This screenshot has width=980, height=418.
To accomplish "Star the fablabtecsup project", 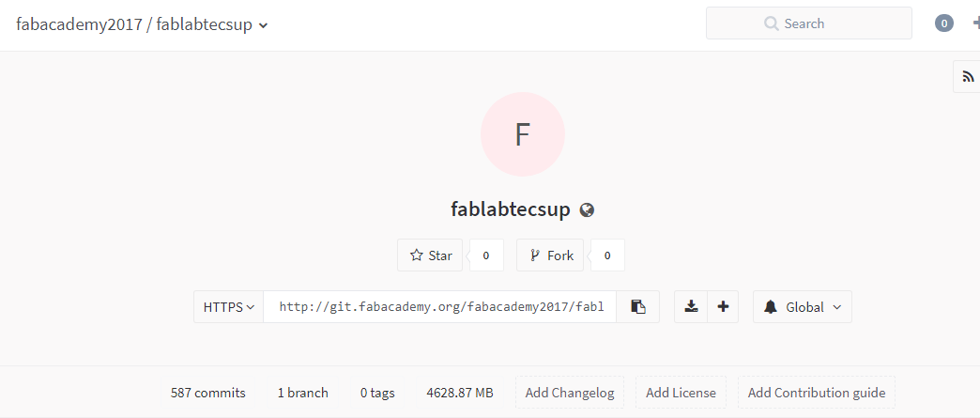I will 431,255.
